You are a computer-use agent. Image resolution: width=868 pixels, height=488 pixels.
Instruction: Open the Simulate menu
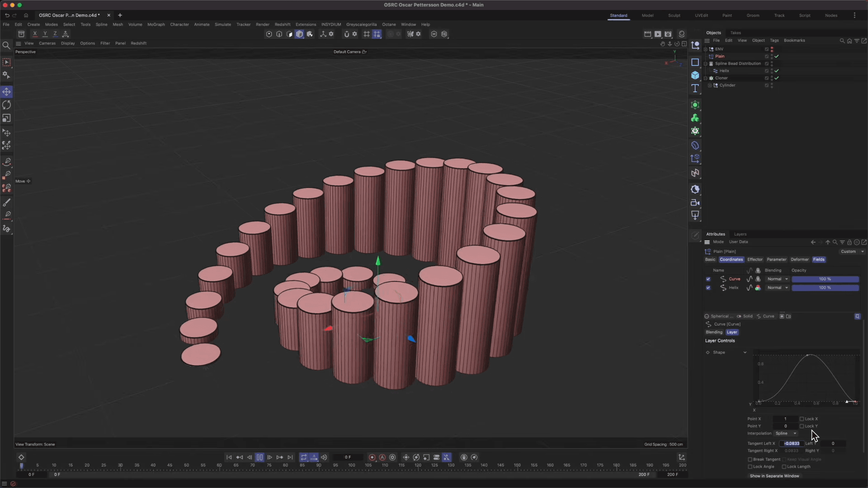coord(222,24)
